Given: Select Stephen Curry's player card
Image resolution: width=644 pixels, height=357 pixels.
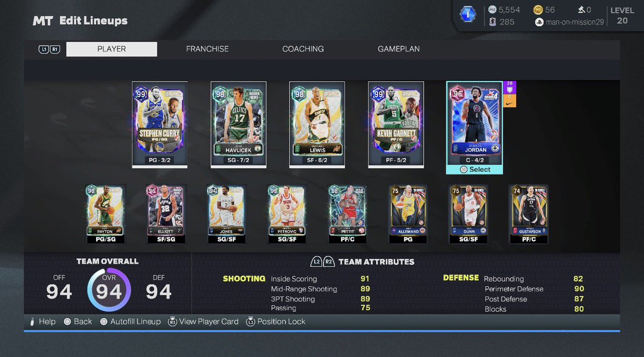Looking at the screenshot, I should [160, 123].
